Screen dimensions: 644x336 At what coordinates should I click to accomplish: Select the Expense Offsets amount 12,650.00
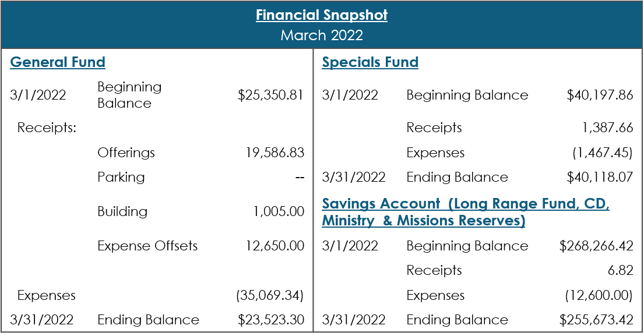point(275,246)
